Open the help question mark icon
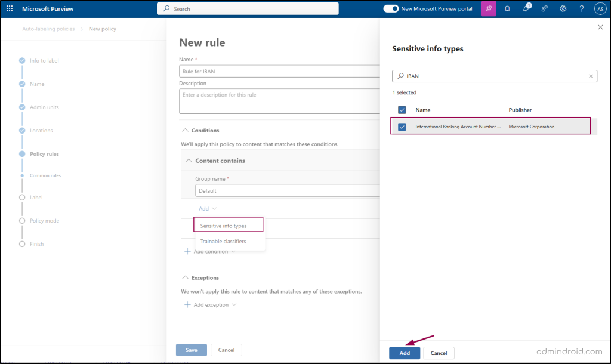Image resolution: width=611 pixels, height=364 pixels. [582, 9]
